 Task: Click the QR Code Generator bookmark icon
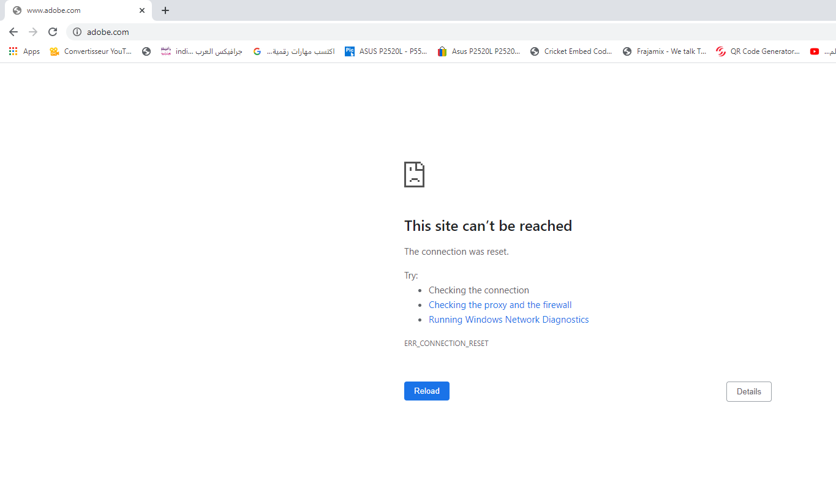tap(720, 51)
